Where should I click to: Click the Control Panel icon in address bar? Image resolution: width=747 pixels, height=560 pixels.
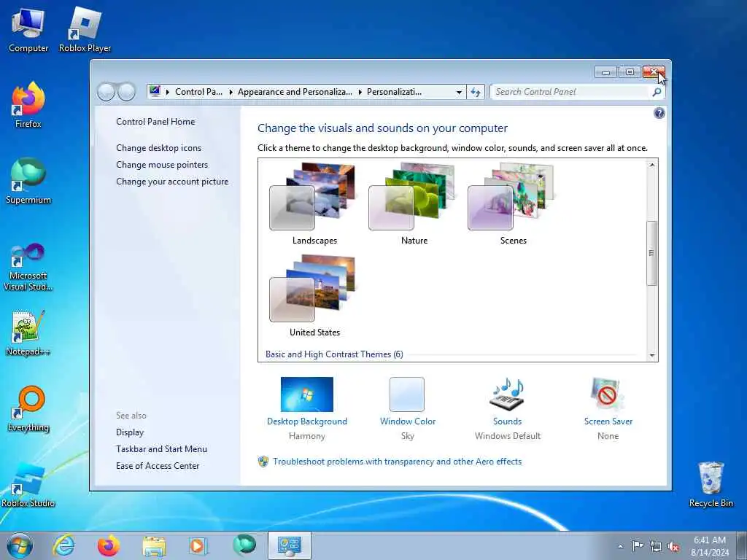tap(155, 91)
